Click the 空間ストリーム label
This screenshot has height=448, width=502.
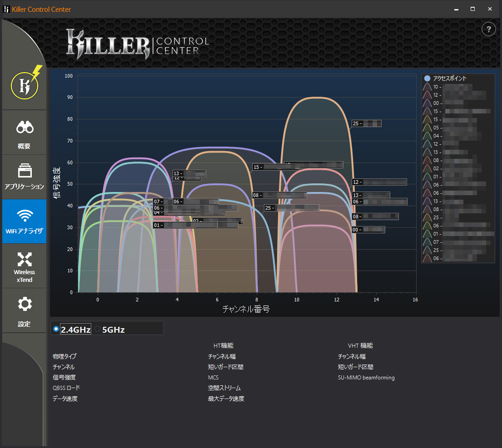click(x=224, y=388)
